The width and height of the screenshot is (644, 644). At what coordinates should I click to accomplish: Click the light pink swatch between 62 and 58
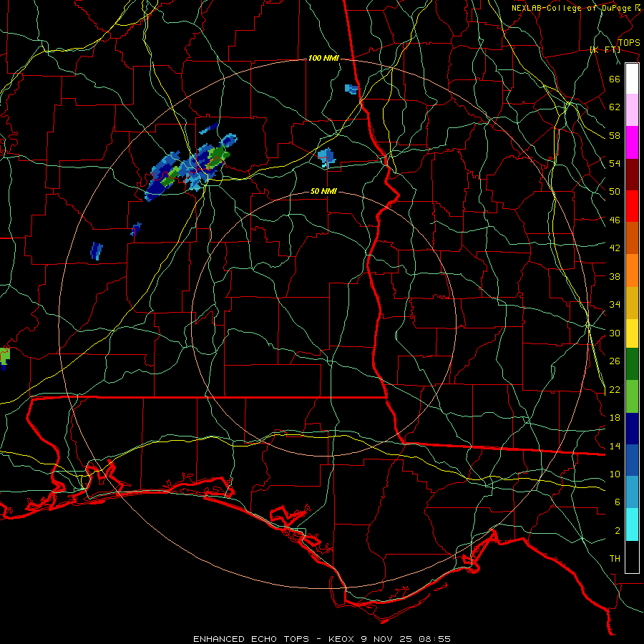pyautogui.click(x=632, y=110)
